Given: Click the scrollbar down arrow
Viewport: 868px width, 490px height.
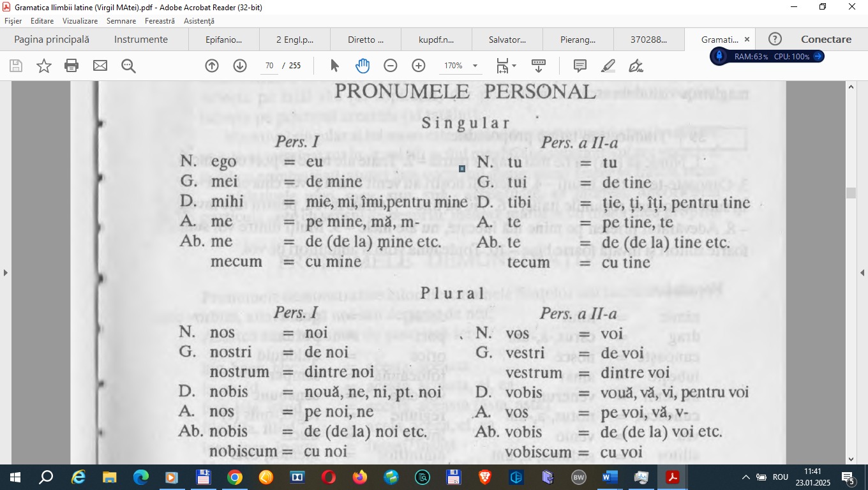Looking at the screenshot, I should 851,459.
